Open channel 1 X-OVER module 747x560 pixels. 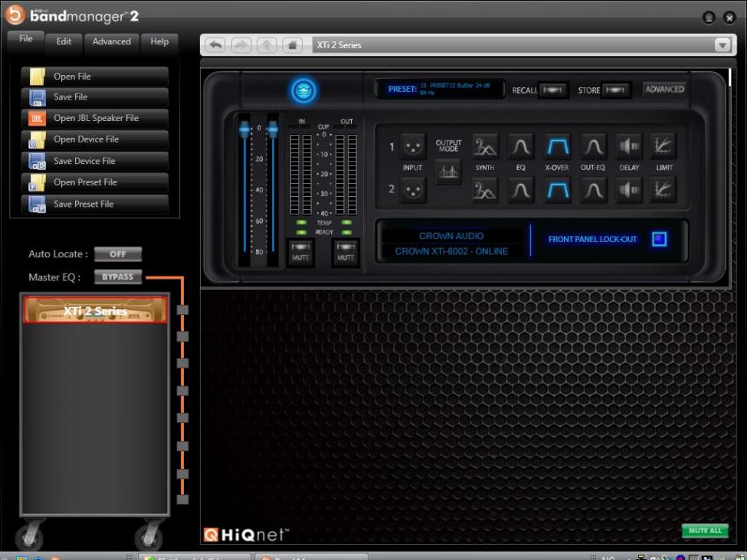558,146
